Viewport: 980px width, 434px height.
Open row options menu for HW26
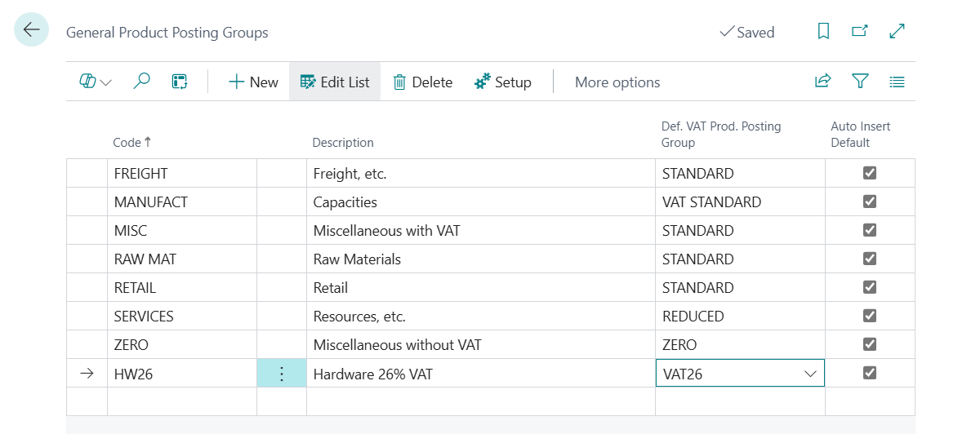tap(282, 374)
